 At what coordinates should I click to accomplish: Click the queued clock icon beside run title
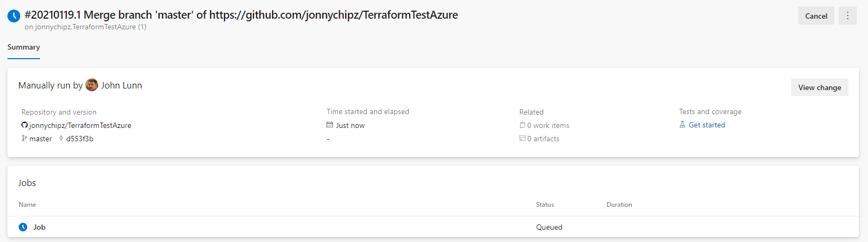click(x=14, y=16)
